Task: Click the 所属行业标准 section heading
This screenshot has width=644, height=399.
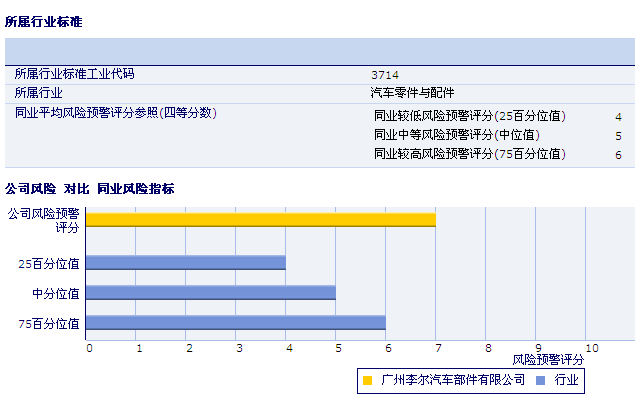Action: pyautogui.click(x=44, y=21)
